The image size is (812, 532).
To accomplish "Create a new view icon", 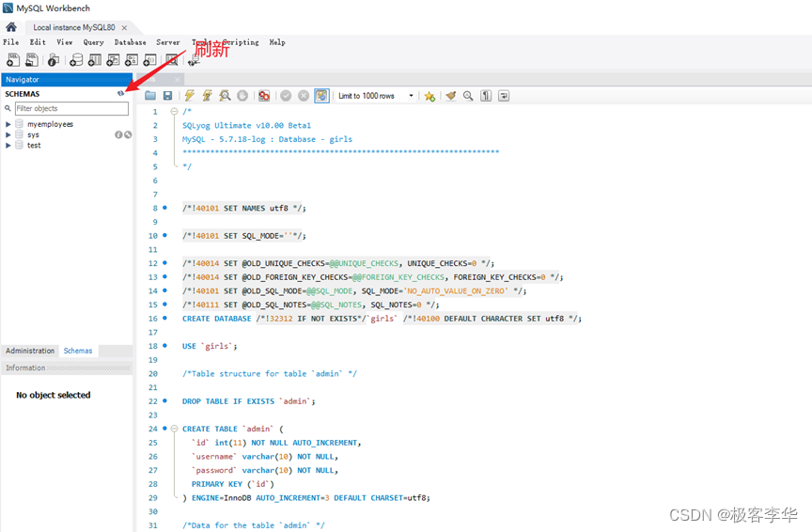I will tap(113, 60).
